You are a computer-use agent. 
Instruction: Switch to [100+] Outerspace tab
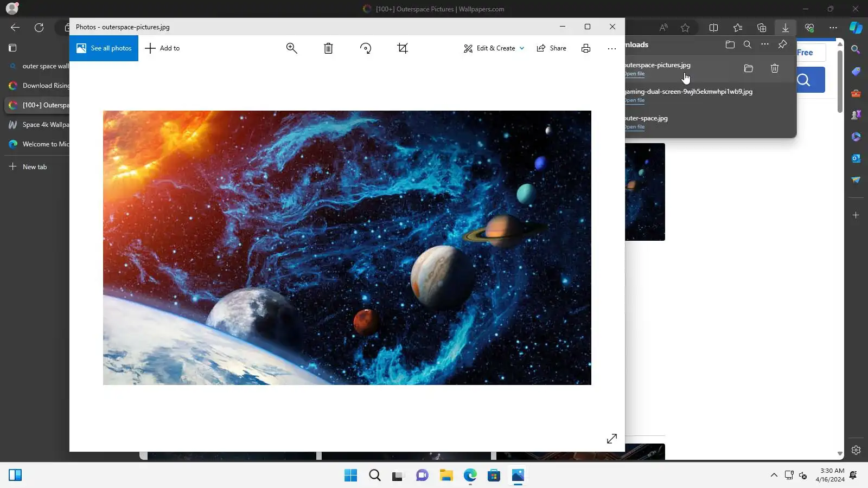[38, 105]
